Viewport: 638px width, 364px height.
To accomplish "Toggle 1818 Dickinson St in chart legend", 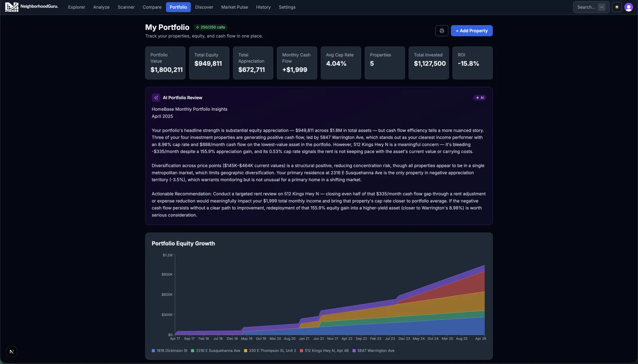I will point(169,351).
